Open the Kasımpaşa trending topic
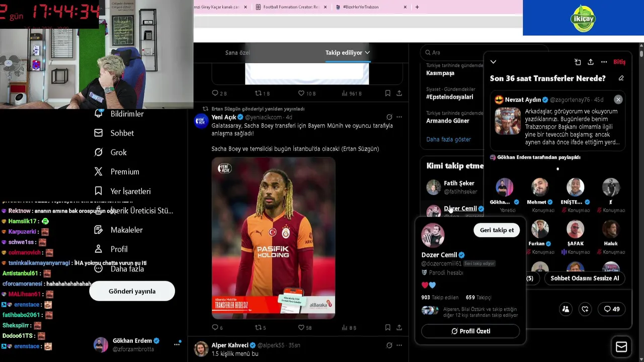Image resolution: width=644 pixels, height=362 pixels. [440, 73]
